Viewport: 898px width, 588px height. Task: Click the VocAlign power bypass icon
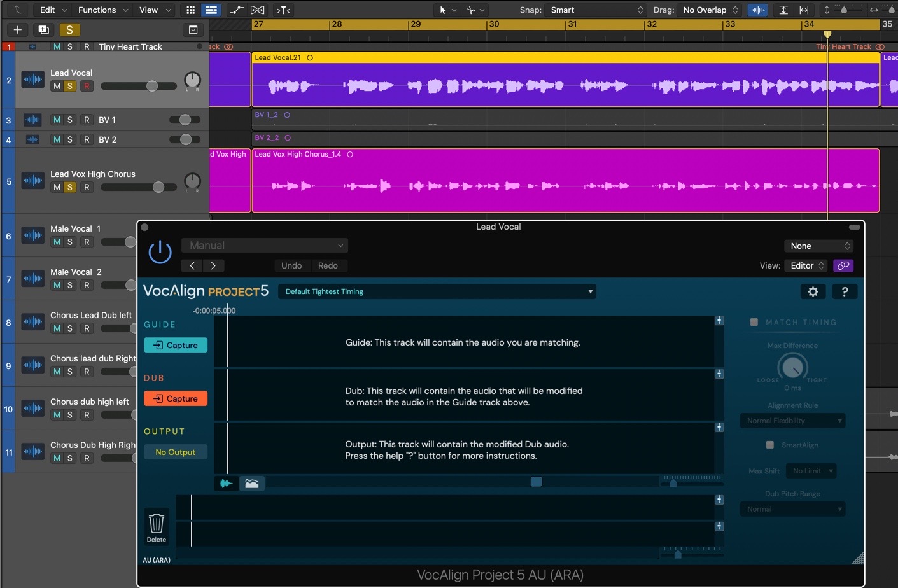pos(160,252)
